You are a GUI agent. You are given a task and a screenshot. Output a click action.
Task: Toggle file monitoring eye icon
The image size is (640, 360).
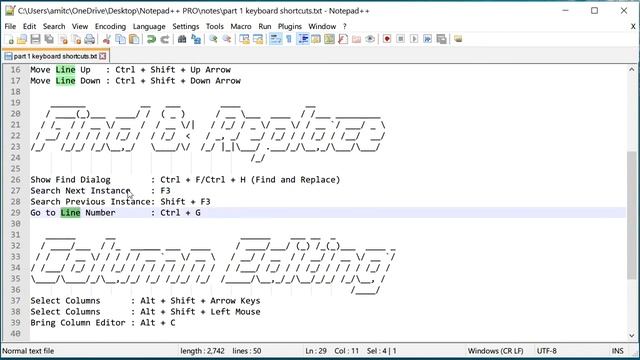pos(370,39)
